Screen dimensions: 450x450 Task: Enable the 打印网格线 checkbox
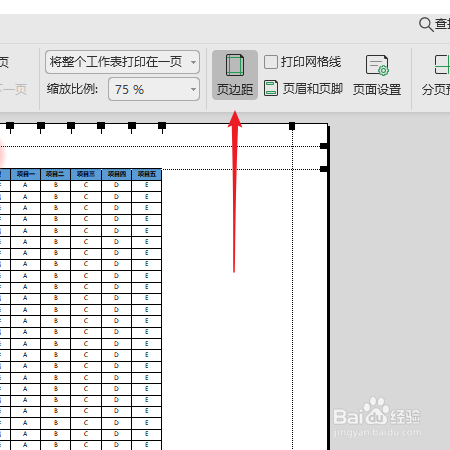click(x=271, y=62)
